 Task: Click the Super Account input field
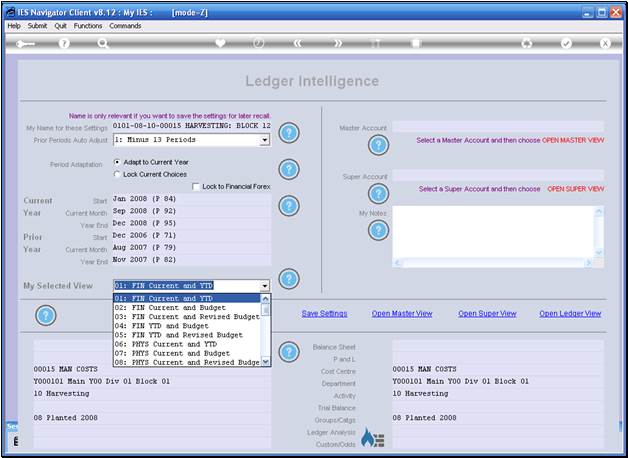[x=498, y=175]
